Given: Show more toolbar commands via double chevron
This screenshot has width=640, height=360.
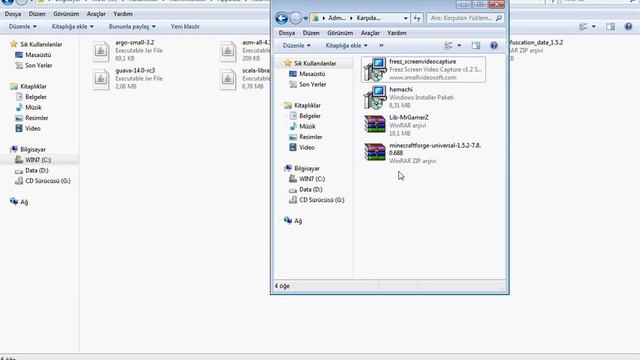Looking at the screenshot, I should pos(381,46).
